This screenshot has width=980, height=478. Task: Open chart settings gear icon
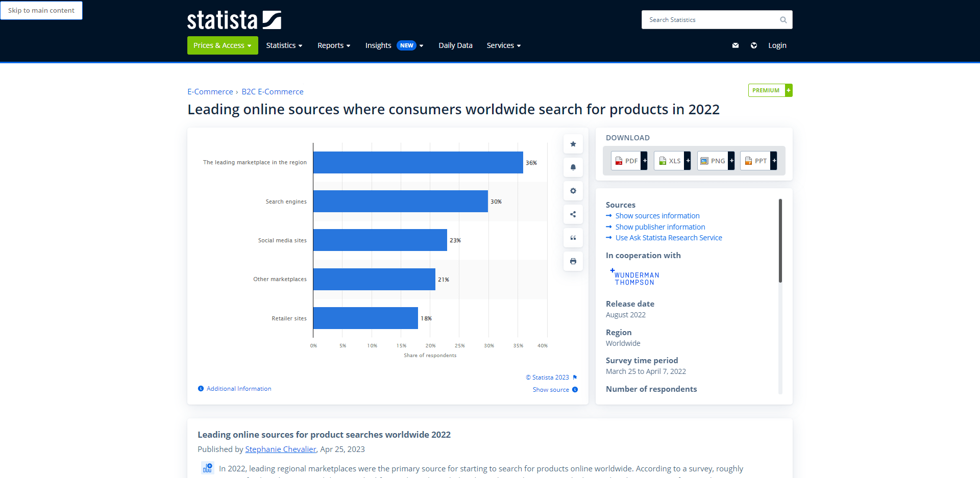pos(573,191)
